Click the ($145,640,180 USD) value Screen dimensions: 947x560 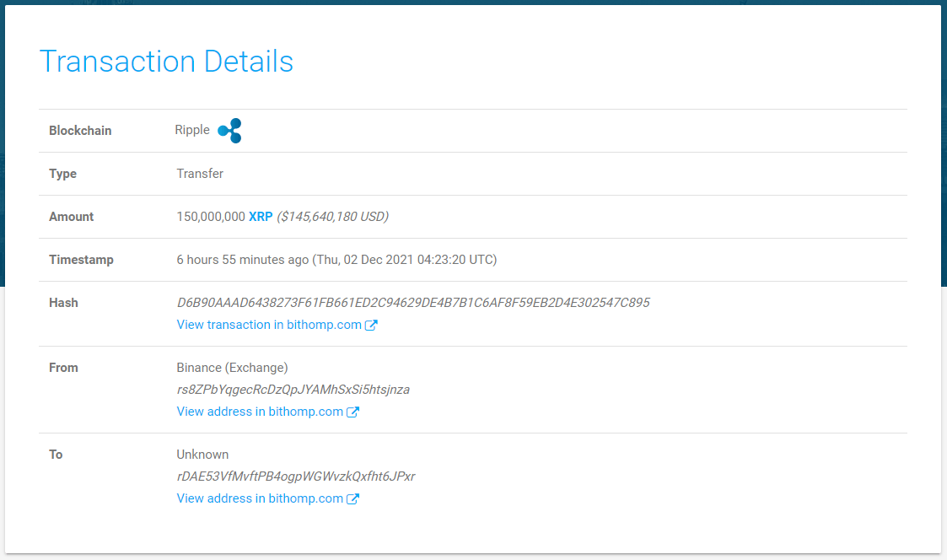coord(333,216)
